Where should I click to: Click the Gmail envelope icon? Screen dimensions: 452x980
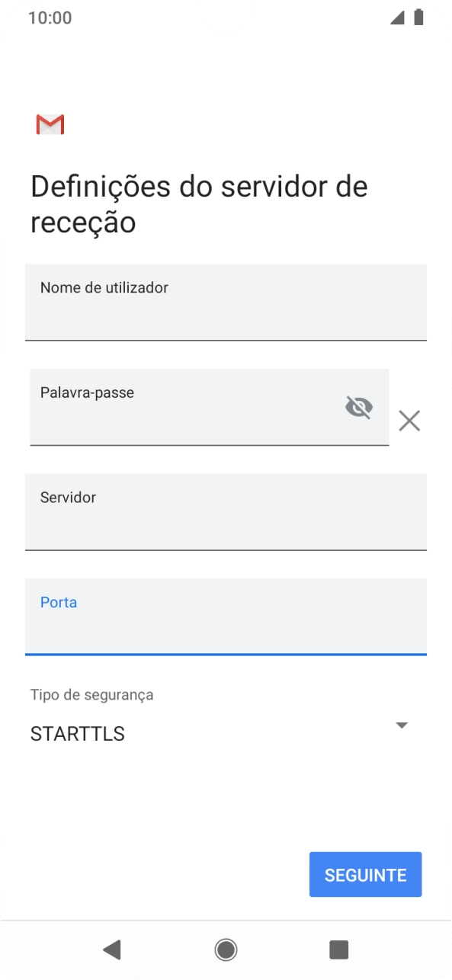click(50, 123)
